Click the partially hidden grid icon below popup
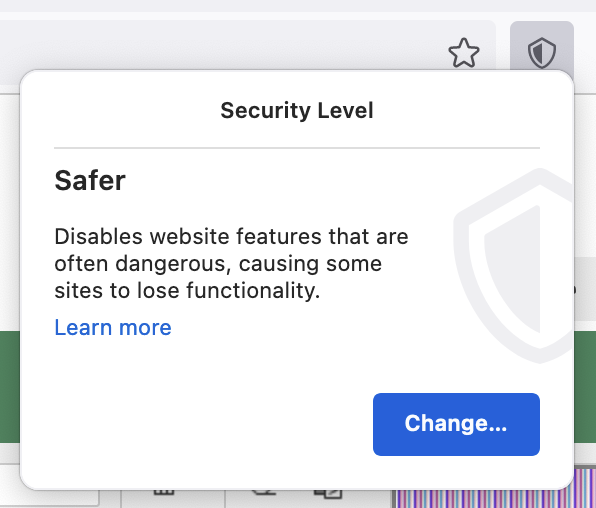Viewport: 596px width, 508px height. (x=164, y=492)
